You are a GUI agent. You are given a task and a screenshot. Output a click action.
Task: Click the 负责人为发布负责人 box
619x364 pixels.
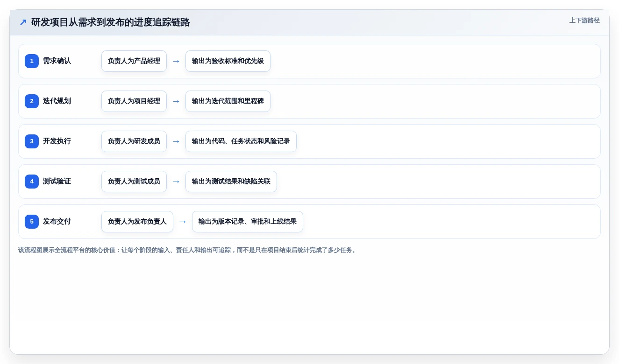[x=137, y=222]
